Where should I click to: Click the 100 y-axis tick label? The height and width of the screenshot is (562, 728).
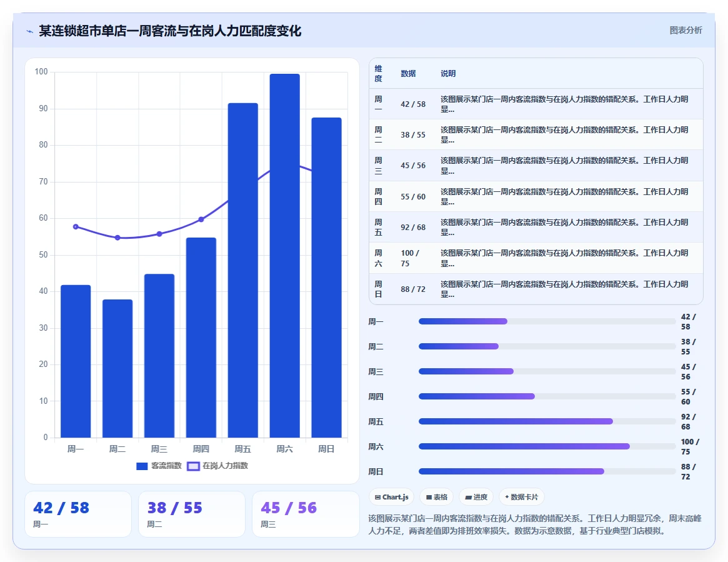point(41,71)
